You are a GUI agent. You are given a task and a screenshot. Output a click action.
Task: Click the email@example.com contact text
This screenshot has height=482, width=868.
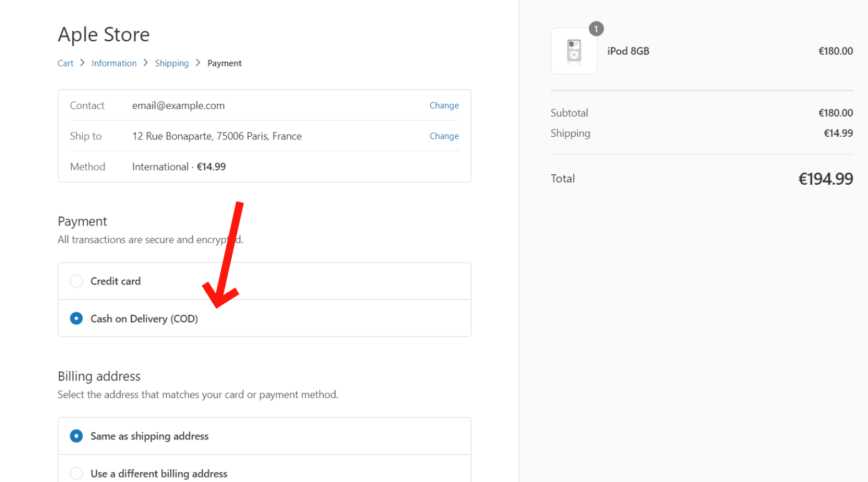178,105
